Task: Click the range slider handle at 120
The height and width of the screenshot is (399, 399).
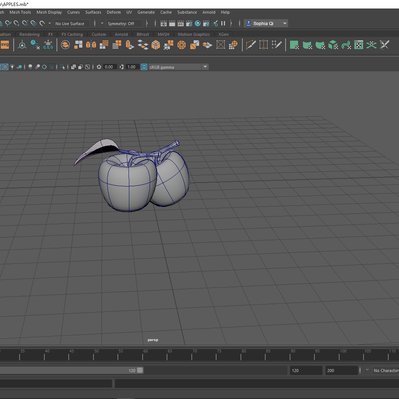Action: (140, 370)
